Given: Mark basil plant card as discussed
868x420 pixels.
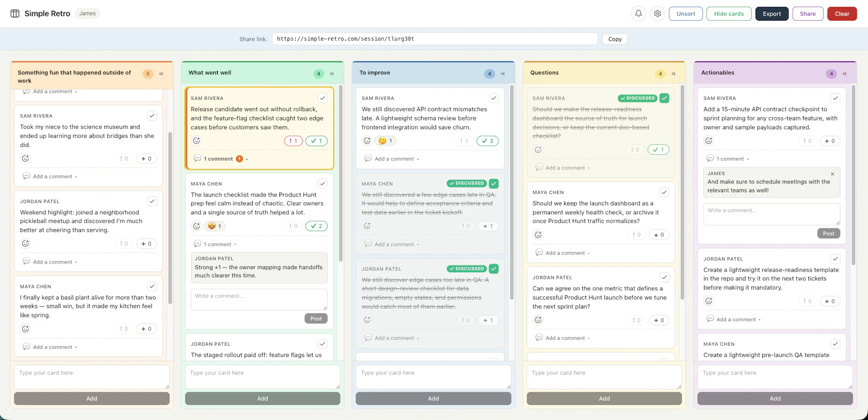Looking at the screenshot, I should [152, 287].
